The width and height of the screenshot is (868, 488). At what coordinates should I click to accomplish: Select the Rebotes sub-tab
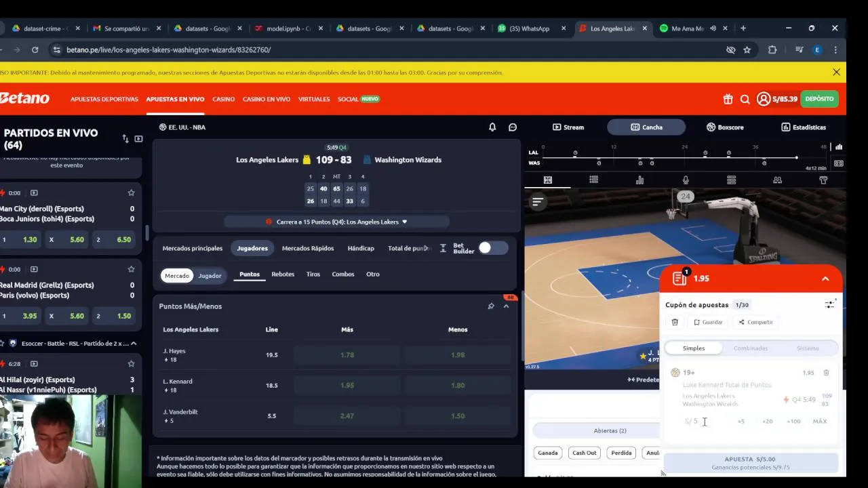(283, 274)
